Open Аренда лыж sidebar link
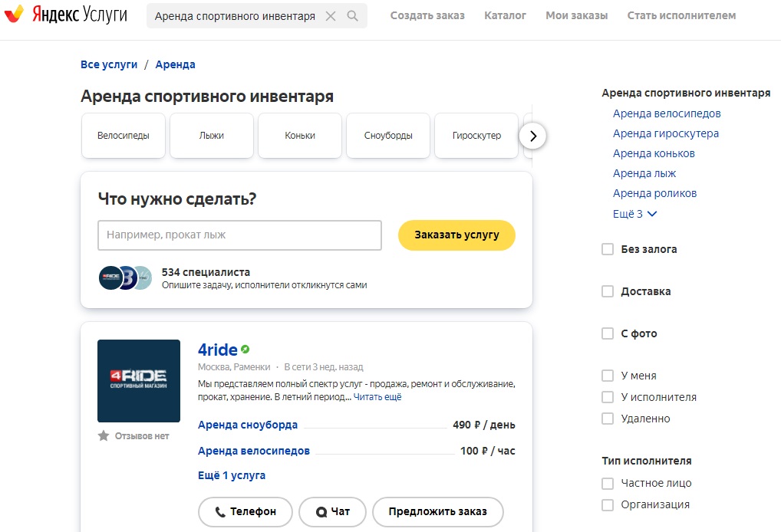The image size is (781, 532). coord(644,173)
